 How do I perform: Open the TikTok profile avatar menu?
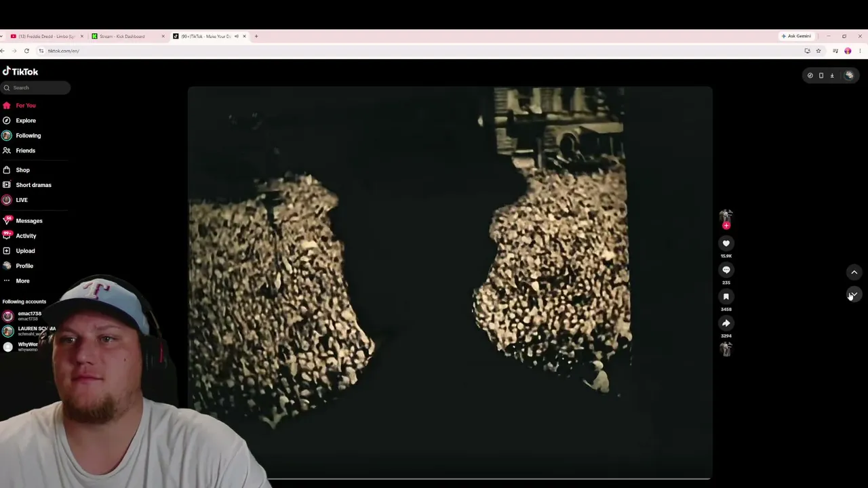click(849, 76)
